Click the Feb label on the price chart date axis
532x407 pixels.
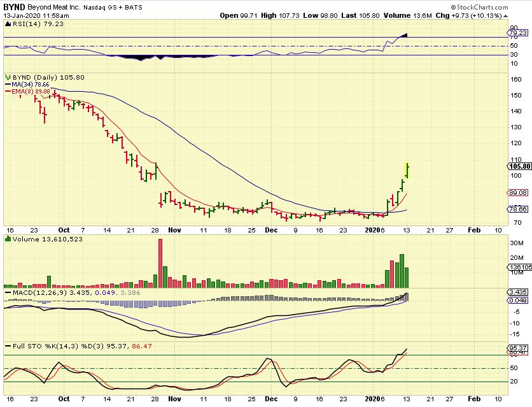474,230
